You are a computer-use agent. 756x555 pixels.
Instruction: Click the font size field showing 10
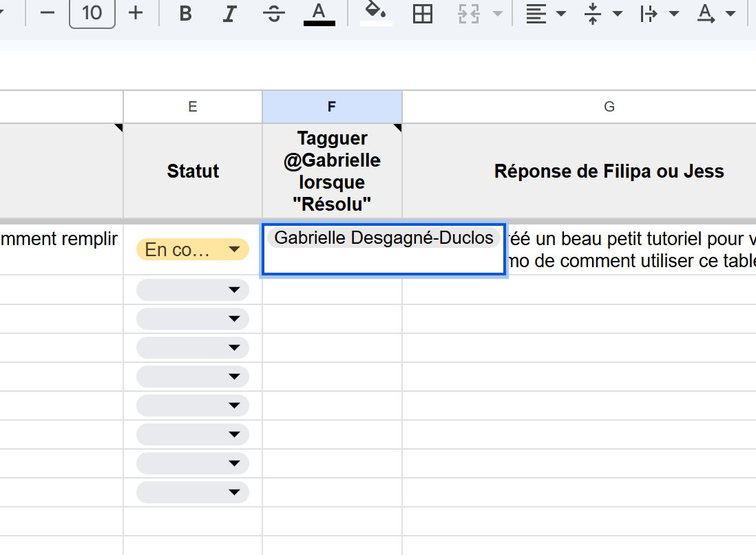coord(92,13)
